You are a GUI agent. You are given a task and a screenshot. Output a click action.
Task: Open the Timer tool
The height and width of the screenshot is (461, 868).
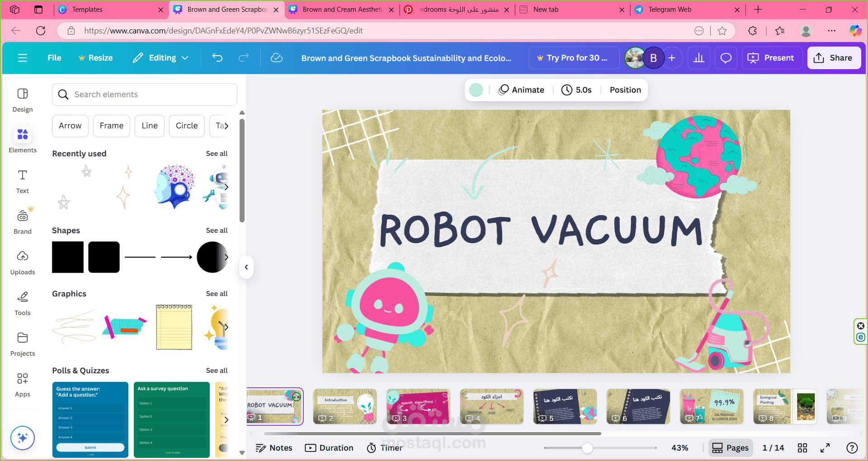click(x=385, y=448)
